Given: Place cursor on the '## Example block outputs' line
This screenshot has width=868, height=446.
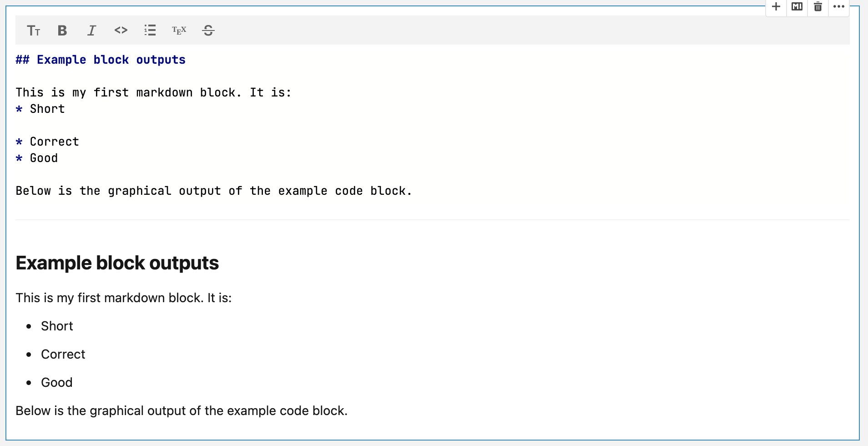Looking at the screenshot, I should tap(100, 60).
